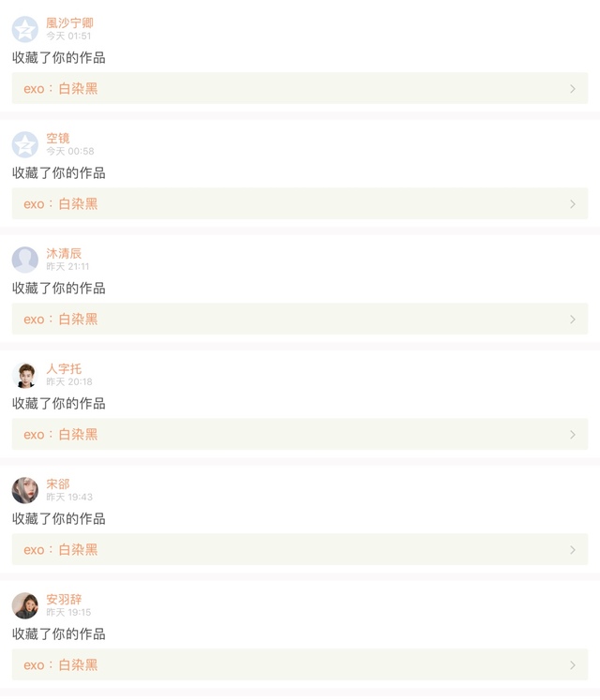600x700 pixels.
Task: Open username link 風沙宁卿
Action: click(x=69, y=22)
